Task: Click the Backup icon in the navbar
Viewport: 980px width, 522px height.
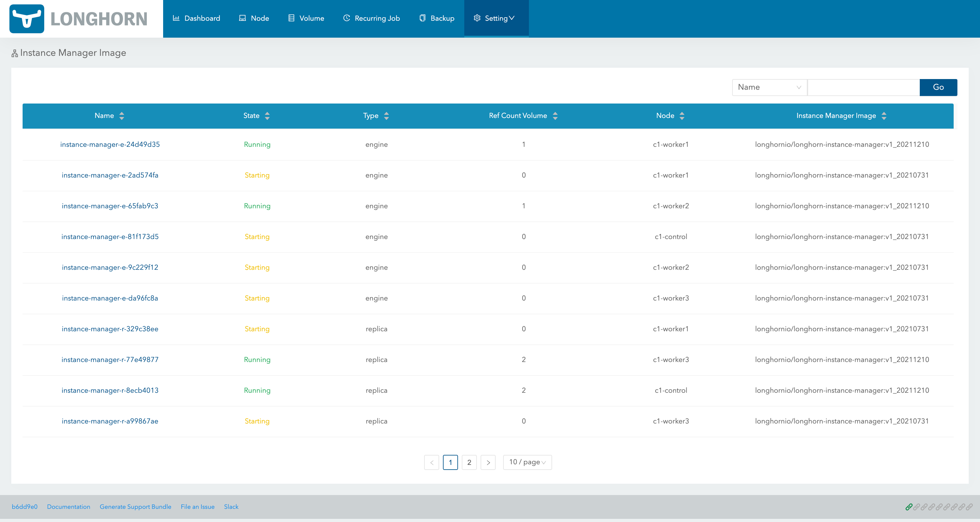Action: point(422,18)
